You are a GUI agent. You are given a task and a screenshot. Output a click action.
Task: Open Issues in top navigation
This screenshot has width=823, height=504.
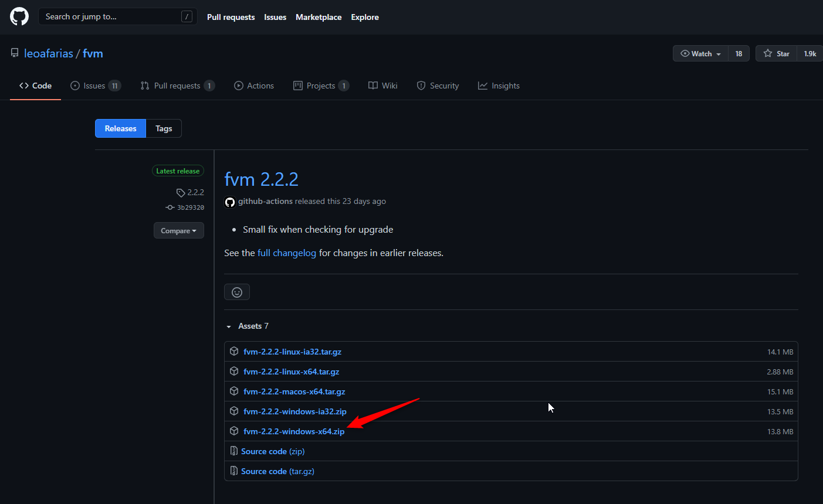(275, 17)
